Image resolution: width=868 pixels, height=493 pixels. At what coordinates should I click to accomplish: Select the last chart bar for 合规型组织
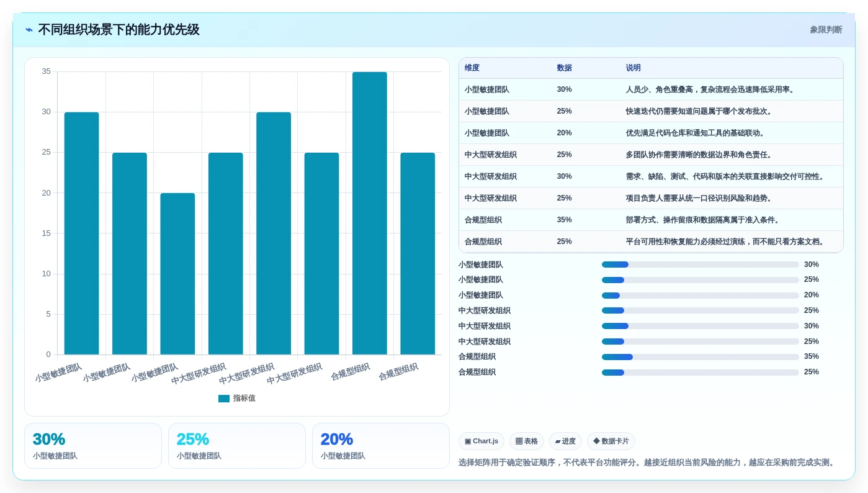coord(418,253)
